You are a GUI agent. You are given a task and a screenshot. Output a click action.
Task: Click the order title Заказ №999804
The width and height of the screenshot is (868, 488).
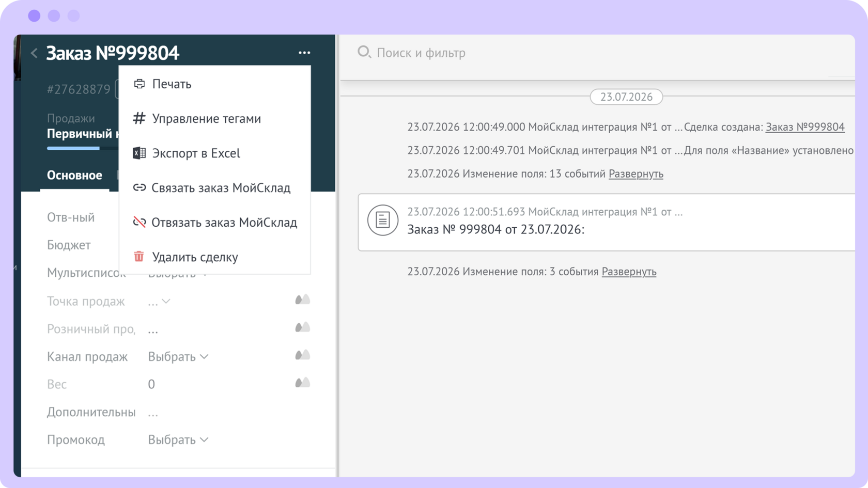(113, 53)
